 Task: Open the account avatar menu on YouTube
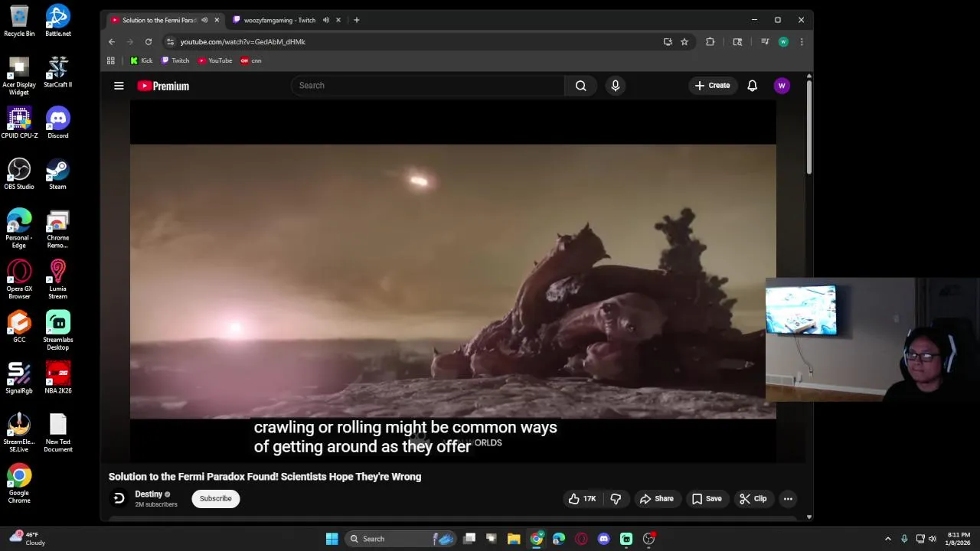coord(782,86)
